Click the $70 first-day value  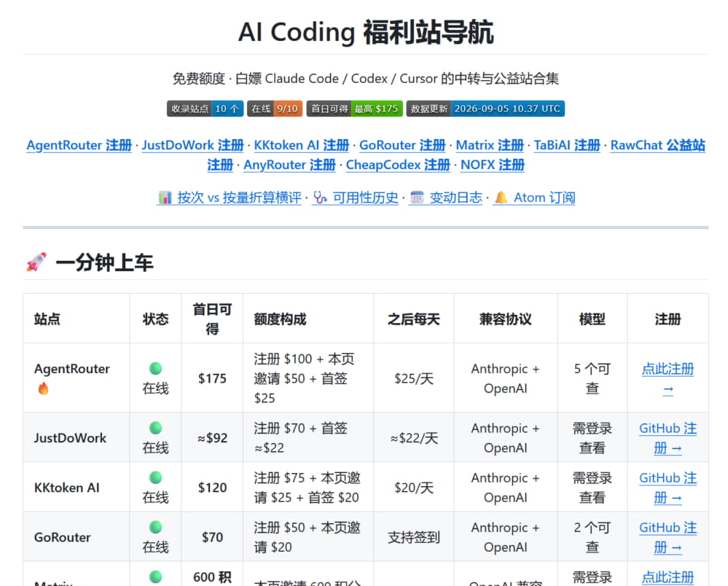pyautogui.click(x=212, y=537)
